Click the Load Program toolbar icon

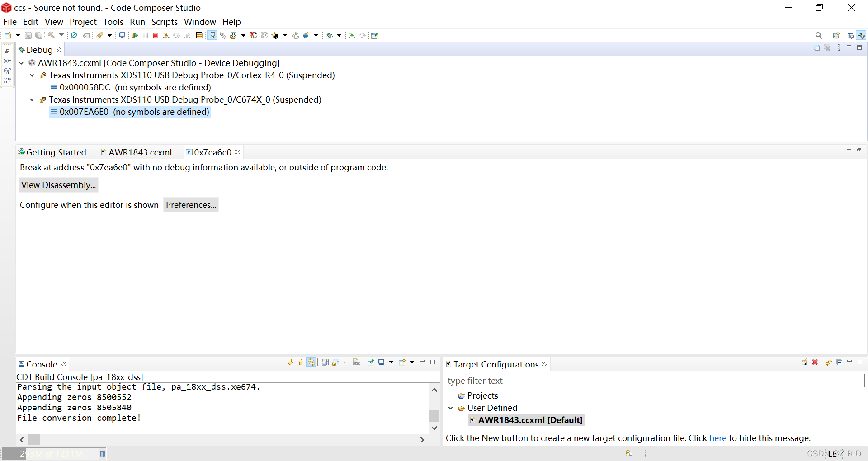click(x=233, y=35)
